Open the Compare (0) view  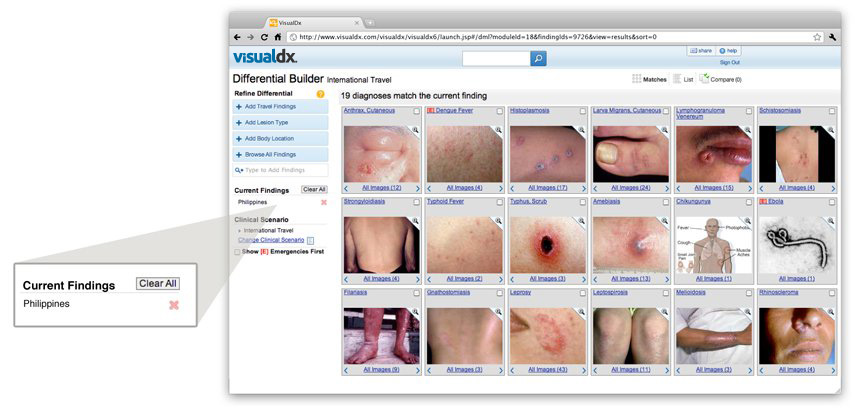721,79
